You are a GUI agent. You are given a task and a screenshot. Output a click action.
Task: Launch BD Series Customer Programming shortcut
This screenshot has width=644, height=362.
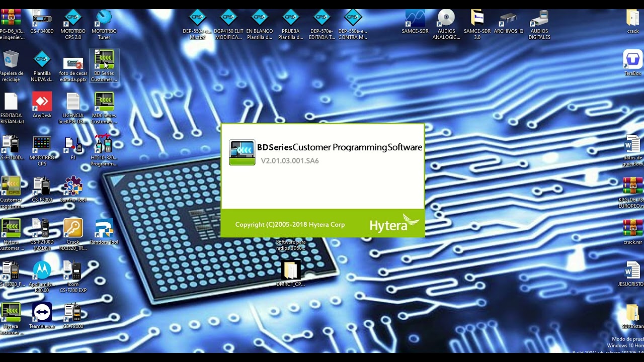[104, 66]
